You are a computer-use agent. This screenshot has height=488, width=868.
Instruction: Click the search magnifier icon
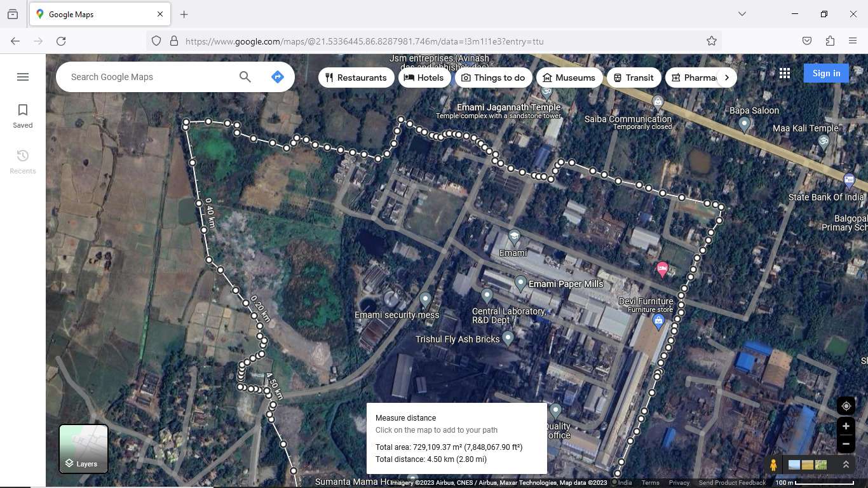tap(245, 77)
